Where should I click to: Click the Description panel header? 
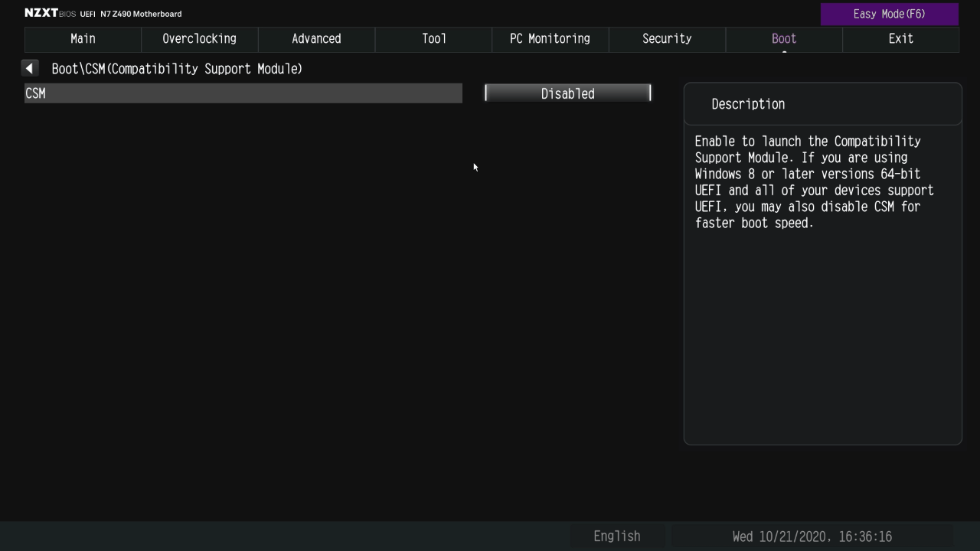[748, 104]
